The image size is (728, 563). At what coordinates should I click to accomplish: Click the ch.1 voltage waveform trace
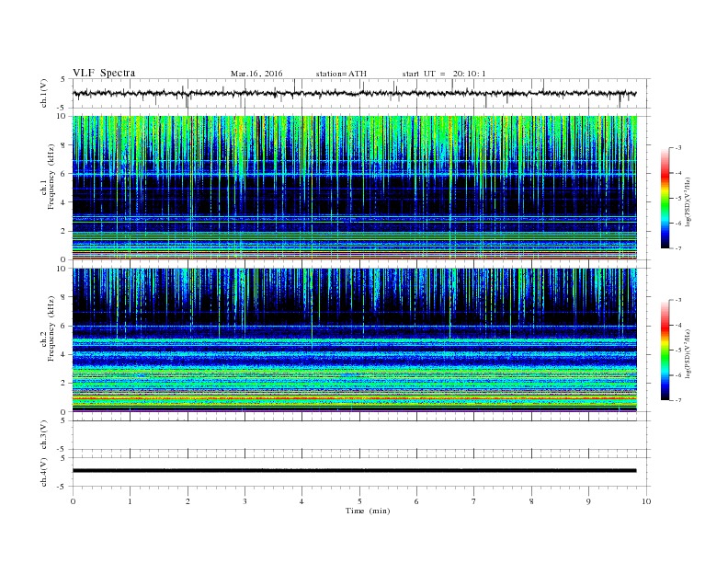(x=355, y=93)
